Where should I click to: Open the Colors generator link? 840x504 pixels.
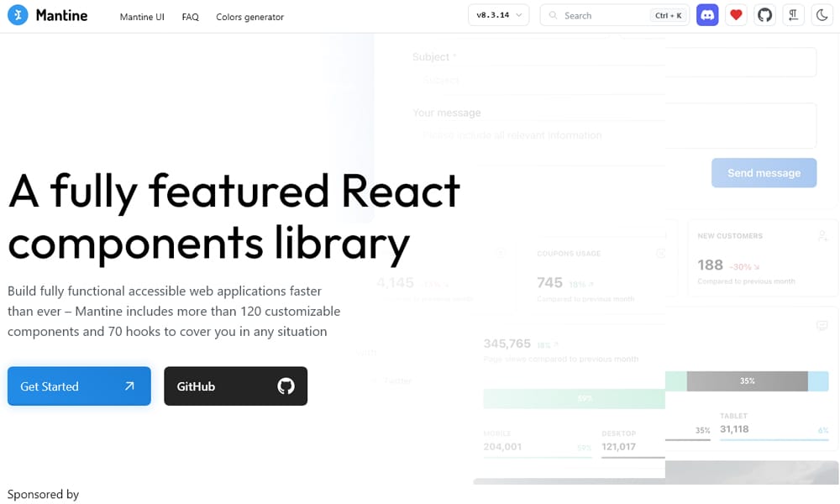249,17
